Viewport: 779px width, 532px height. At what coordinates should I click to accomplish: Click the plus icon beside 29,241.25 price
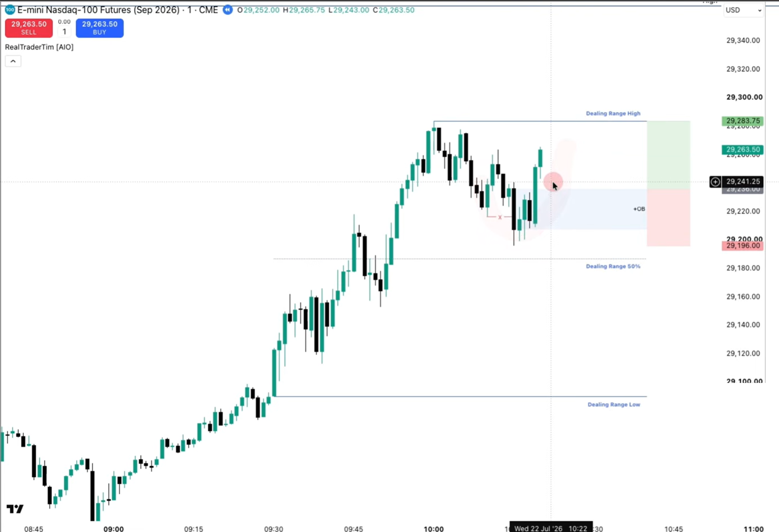715,182
